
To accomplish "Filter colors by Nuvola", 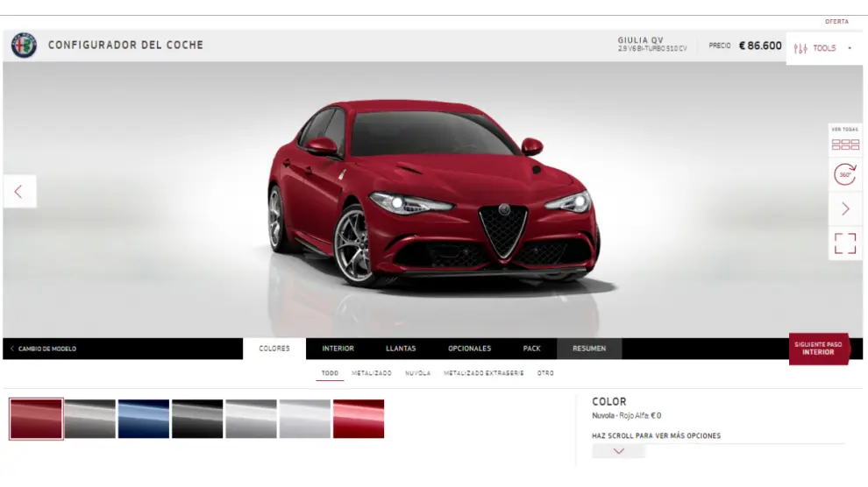I will (417, 373).
